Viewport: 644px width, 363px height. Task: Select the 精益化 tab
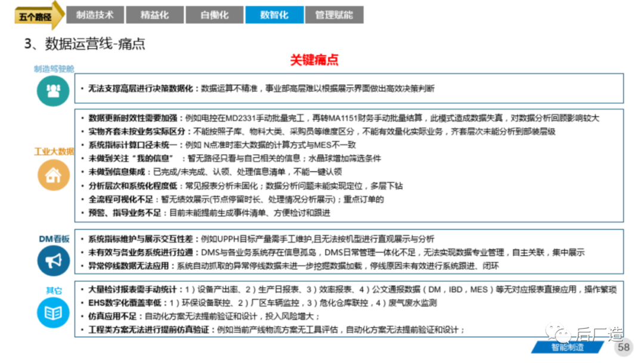(x=155, y=15)
